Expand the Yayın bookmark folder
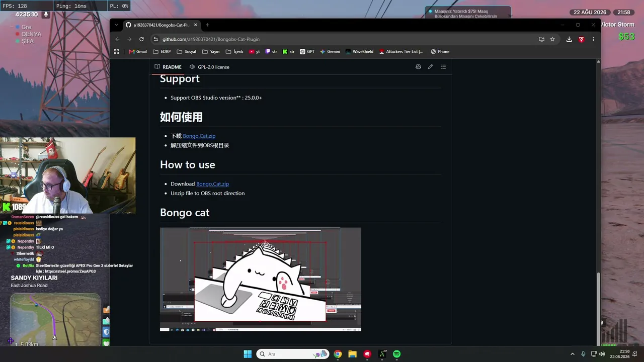 (211, 51)
